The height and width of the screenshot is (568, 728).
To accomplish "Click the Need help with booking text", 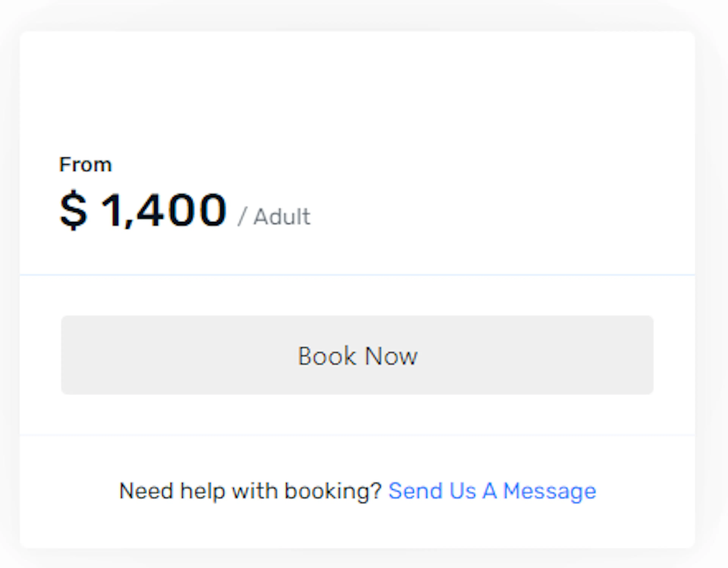I will click(250, 491).
